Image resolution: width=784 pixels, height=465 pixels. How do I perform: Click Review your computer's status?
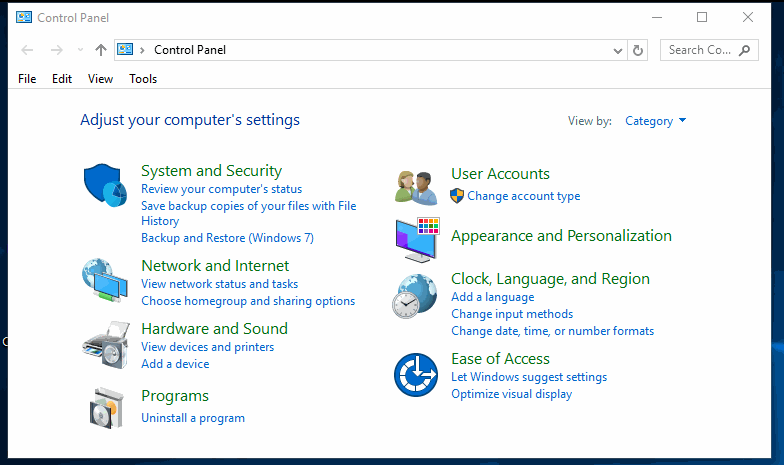point(222,189)
